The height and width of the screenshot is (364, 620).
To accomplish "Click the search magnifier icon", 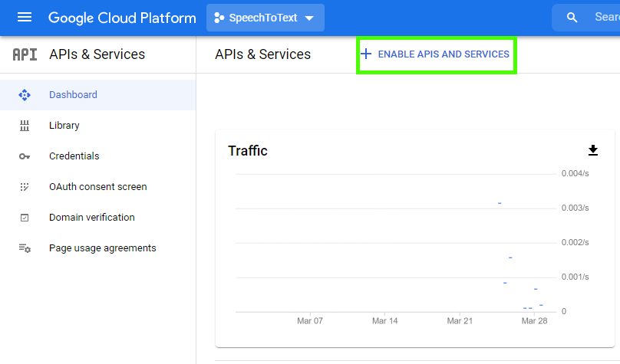I will (572, 18).
